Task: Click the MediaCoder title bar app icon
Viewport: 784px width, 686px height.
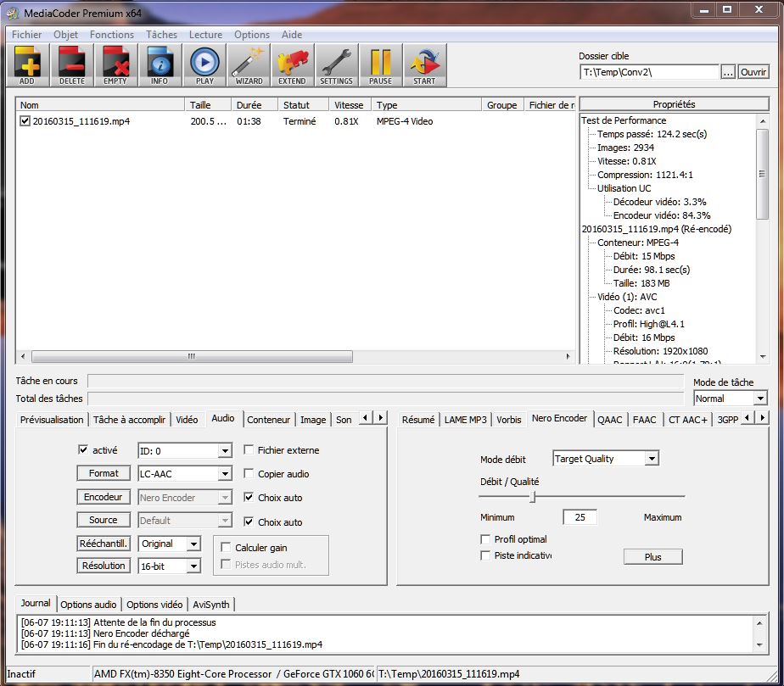Action: point(13,13)
